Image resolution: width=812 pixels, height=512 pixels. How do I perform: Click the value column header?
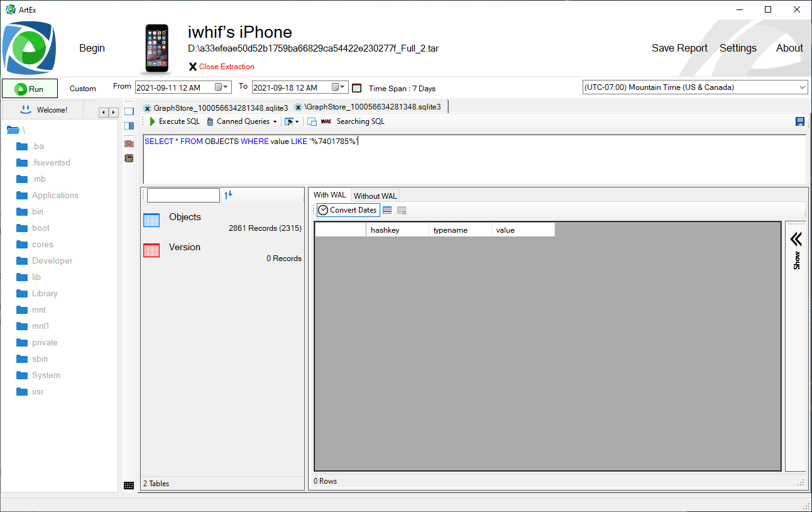coord(523,230)
